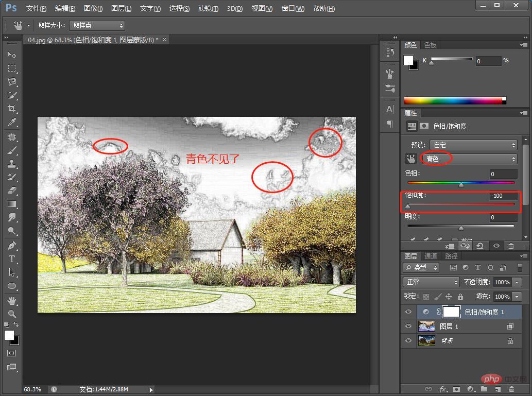Select the Pen tool
The image size is (532, 396).
click(12, 245)
